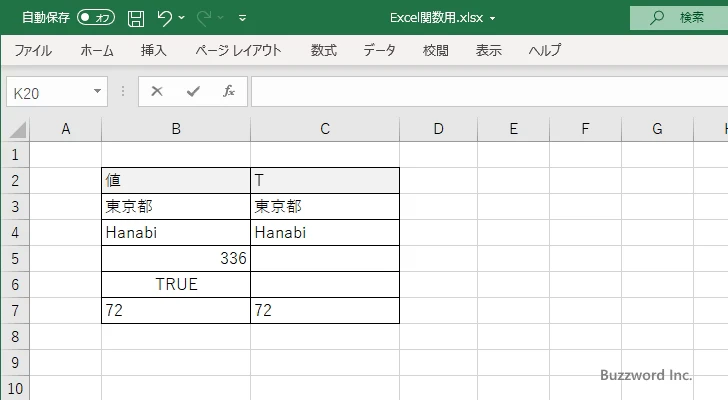Select cell B7 containing 72
Image resolution: width=728 pixels, height=400 pixels.
click(176, 310)
